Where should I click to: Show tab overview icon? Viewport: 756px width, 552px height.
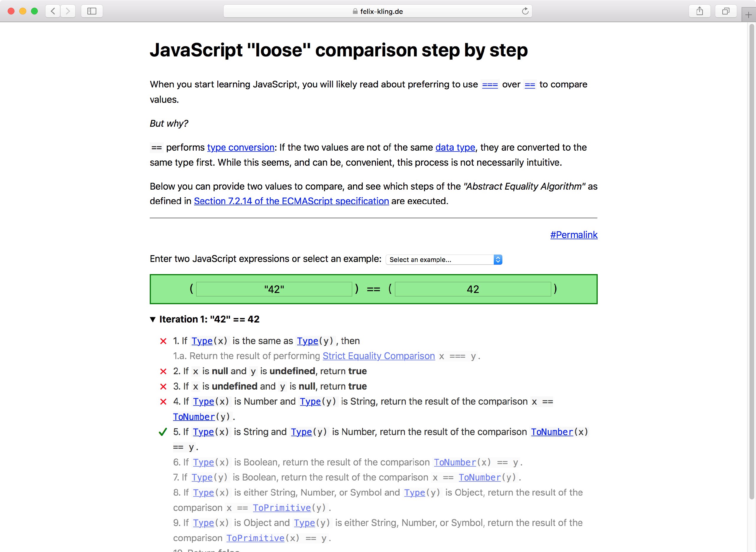[726, 11]
